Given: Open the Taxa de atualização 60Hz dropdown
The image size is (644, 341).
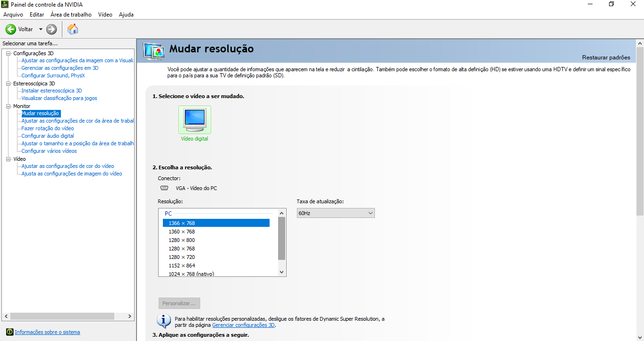Looking at the screenshot, I should (336, 213).
